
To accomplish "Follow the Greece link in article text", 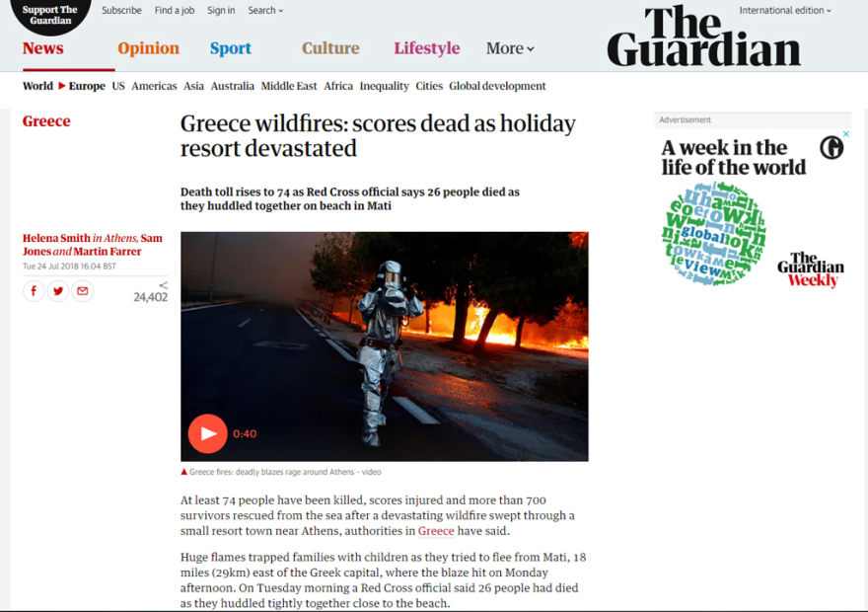I will click(x=436, y=531).
